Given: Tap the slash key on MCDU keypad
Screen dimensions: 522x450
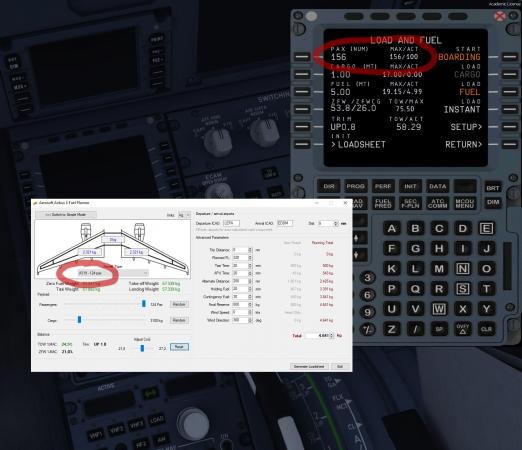Looking at the screenshot, I should coord(415,329).
